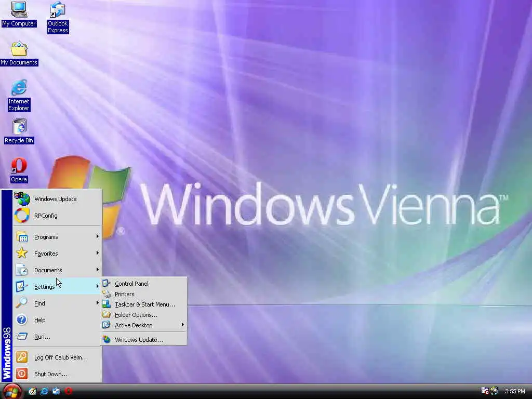
Task: Expand the Find submenu arrow
Action: 97,303
